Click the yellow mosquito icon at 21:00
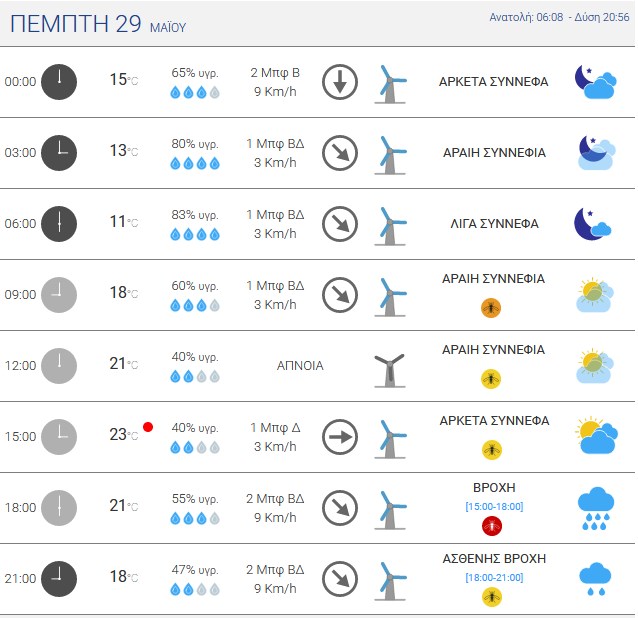This screenshot has height=618, width=638. click(x=492, y=597)
